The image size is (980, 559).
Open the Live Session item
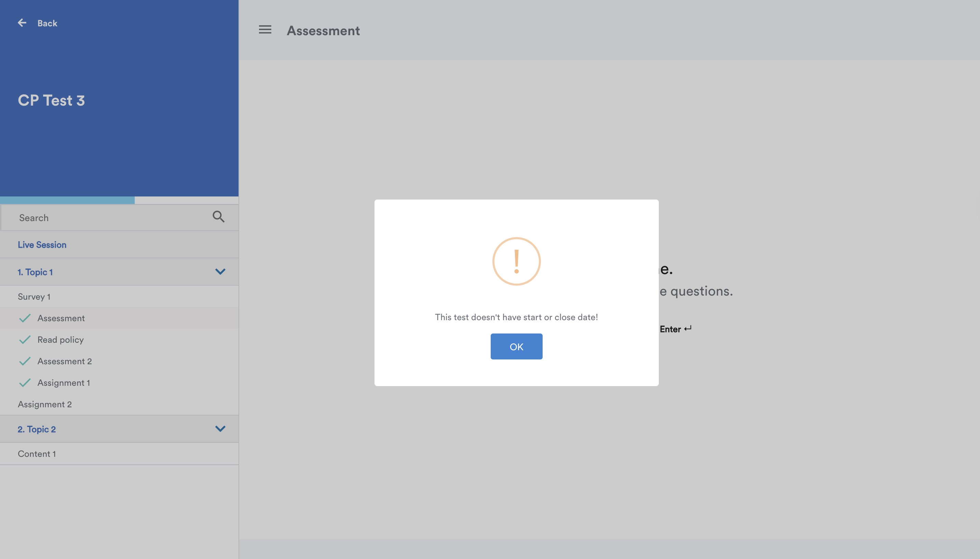pyautogui.click(x=42, y=245)
